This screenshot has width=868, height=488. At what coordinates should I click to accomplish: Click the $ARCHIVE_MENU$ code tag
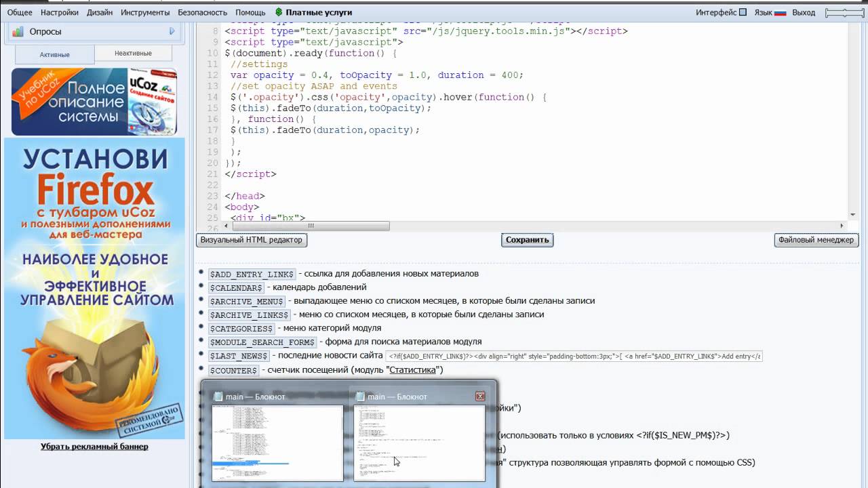pyautogui.click(x=247, y=301)
